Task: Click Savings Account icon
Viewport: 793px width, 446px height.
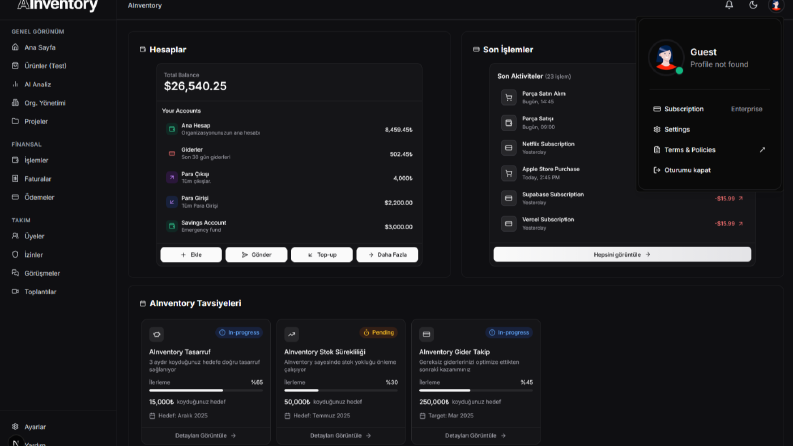Action: click(x=172, y=226)
